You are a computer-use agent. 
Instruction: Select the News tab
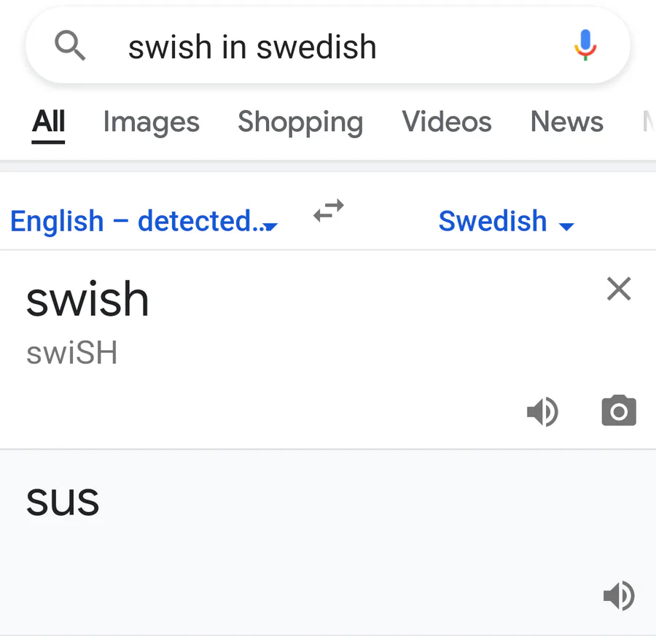point(567,122)
